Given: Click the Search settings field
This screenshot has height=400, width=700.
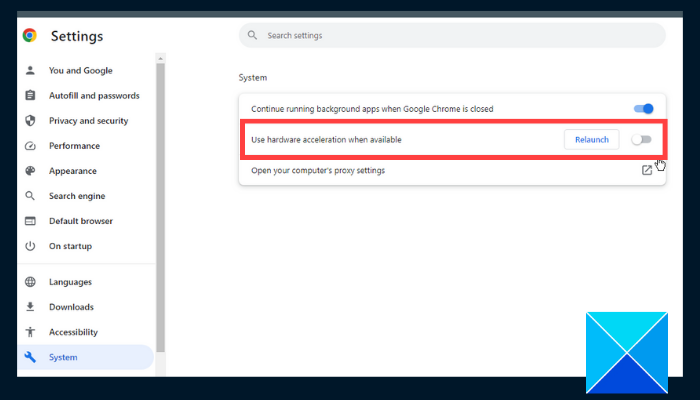Looking at the screenshot, I should [x=452, y=36].
